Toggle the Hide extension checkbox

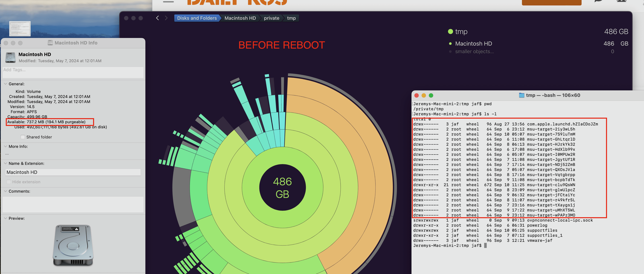[x=9, y=182]
